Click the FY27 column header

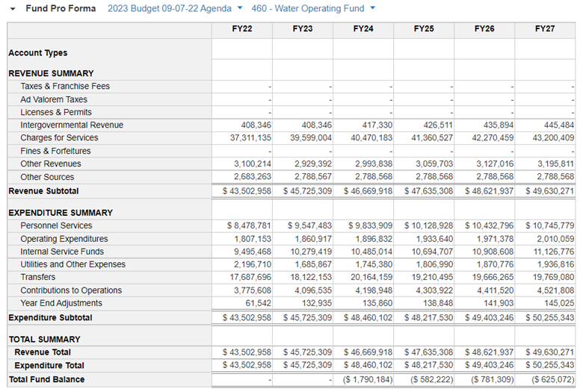point(545,28)
